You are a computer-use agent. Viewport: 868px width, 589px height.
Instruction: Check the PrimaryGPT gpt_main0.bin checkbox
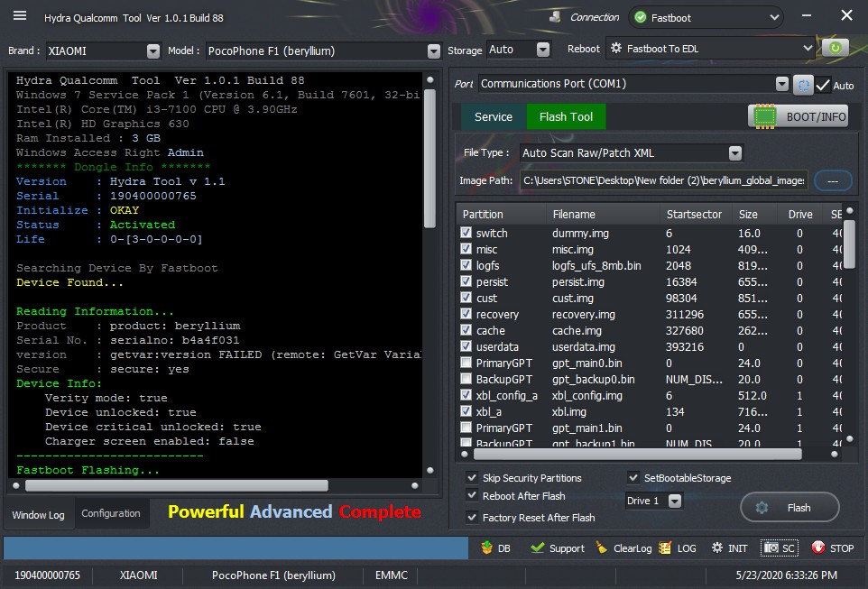[x=466, y=363]
